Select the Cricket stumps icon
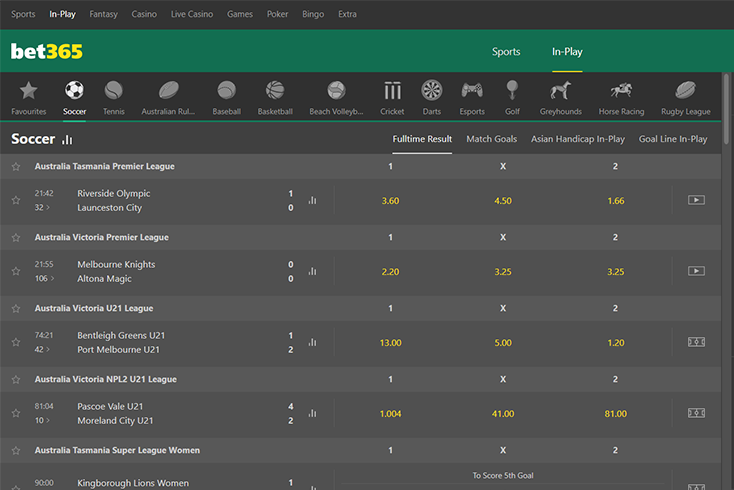The width and height of the screenshot is (734, 490). point(392,90)
